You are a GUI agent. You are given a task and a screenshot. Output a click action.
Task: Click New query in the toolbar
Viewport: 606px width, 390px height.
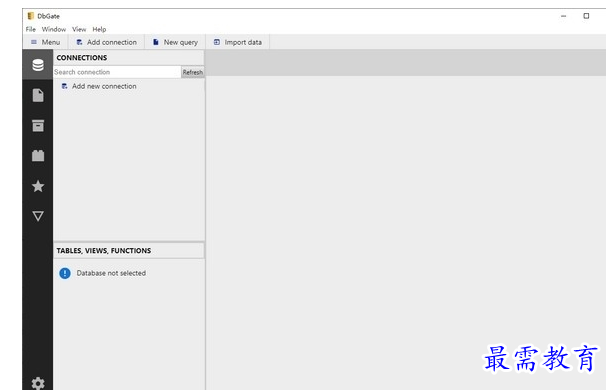point(175,42)
